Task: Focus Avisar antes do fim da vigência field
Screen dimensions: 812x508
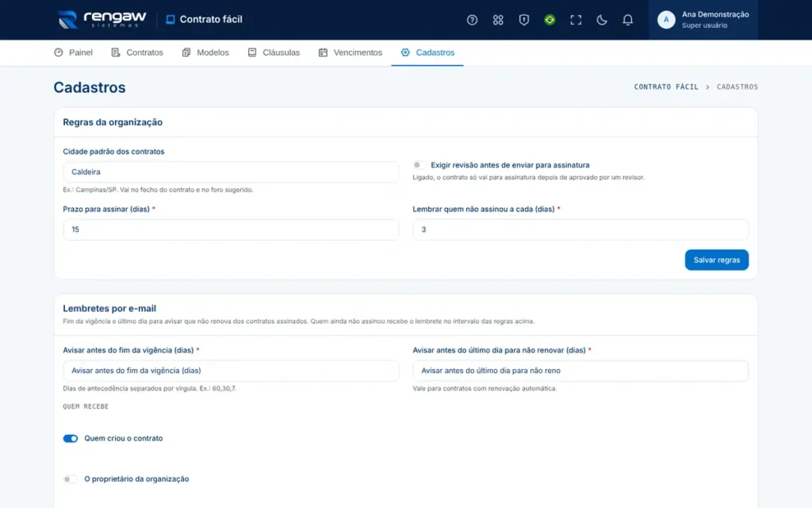Action: click(x=231, y=371)
